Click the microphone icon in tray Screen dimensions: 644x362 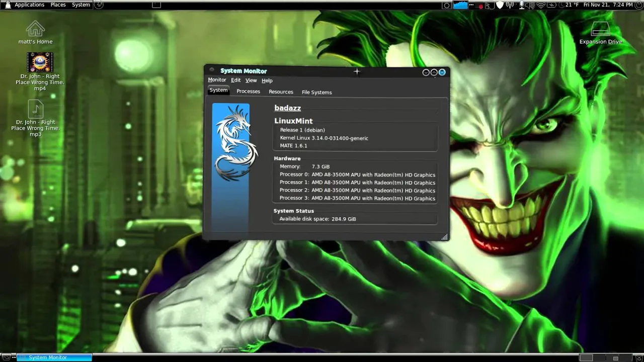pos(522,5)
